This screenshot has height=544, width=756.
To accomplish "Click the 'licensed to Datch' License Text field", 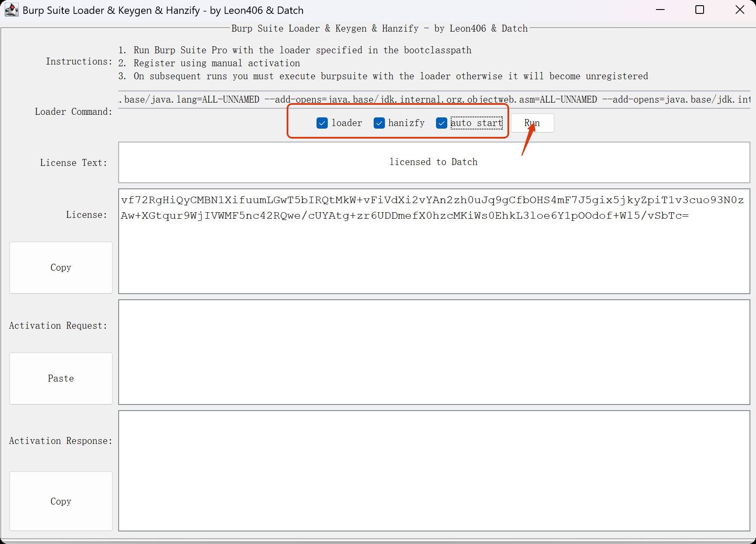I will [434, 162].
